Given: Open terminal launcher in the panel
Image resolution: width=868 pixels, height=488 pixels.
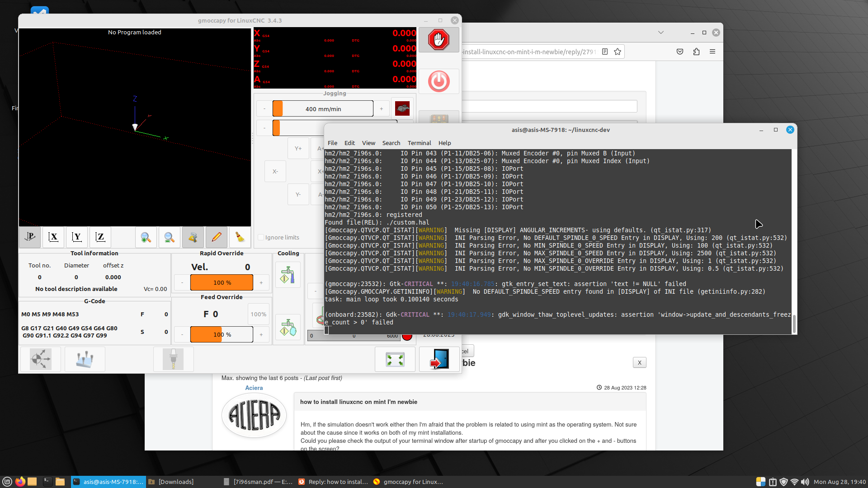Looking at the screenshot, I should tap(47, 482).
